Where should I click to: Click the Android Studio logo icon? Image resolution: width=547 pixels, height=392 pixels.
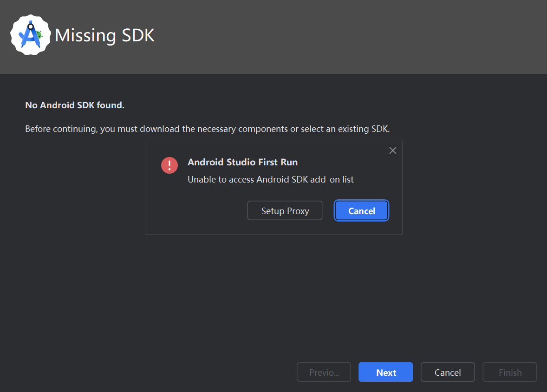click(31, 35)
